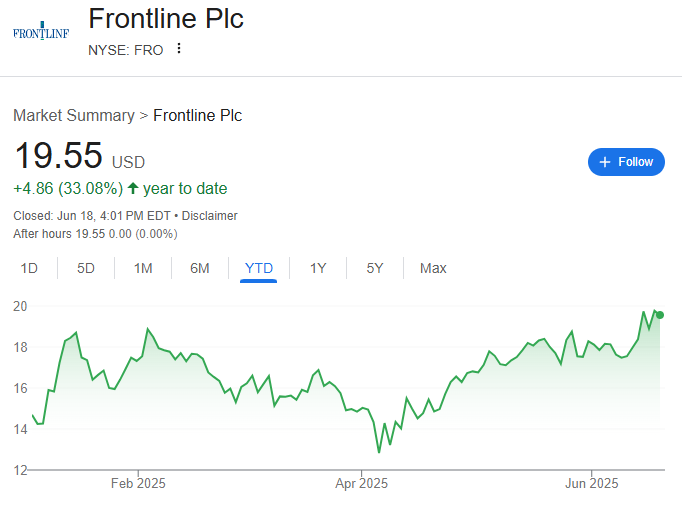The height and width of the screenshot is (505, 682).
Task: Show the 1Y chart range
Action: [318, 268]
